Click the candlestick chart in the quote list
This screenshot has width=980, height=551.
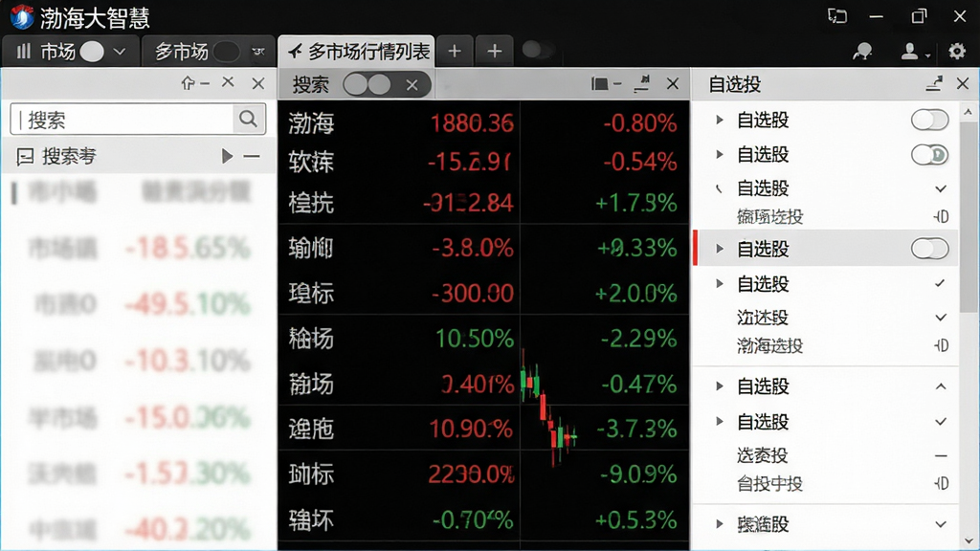[x=547, y=408]
